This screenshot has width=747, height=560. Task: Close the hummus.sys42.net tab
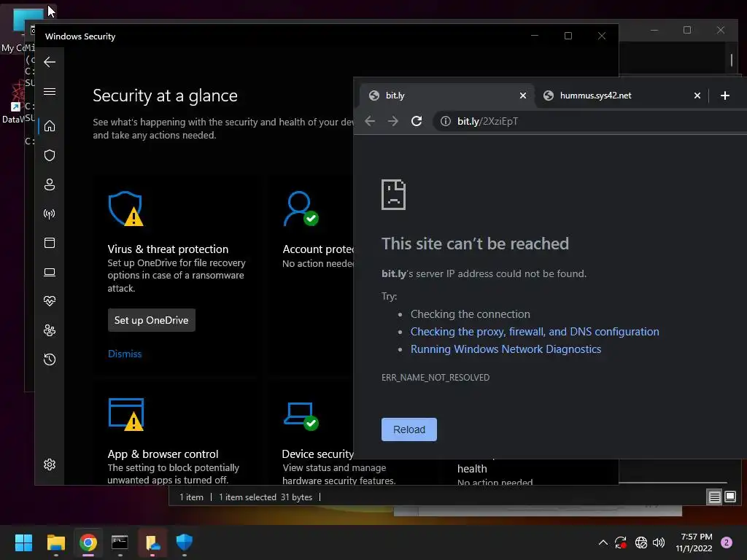697,96
